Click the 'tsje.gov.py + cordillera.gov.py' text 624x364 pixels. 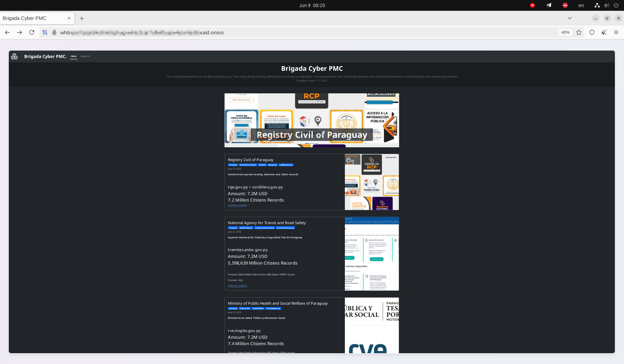pos(255,187)
